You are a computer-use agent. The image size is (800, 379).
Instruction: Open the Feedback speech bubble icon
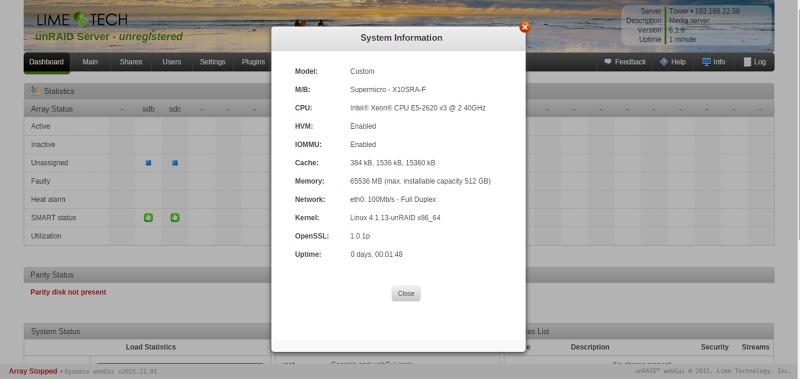point(608,62)
